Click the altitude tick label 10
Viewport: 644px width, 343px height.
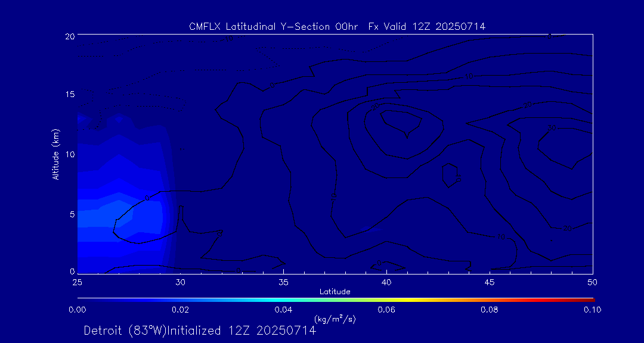pyautogui.click(x=70, y=154)
